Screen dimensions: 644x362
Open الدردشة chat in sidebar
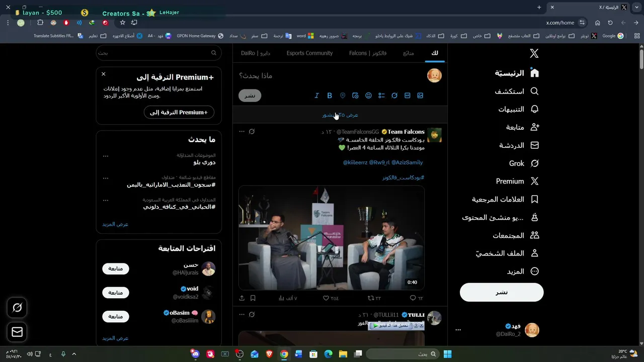tap(519, 145)
